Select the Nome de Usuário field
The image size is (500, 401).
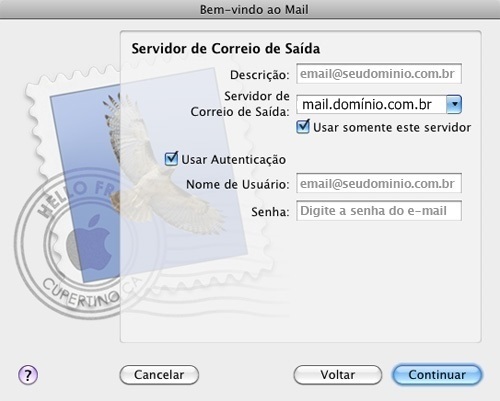coord(379,183)
